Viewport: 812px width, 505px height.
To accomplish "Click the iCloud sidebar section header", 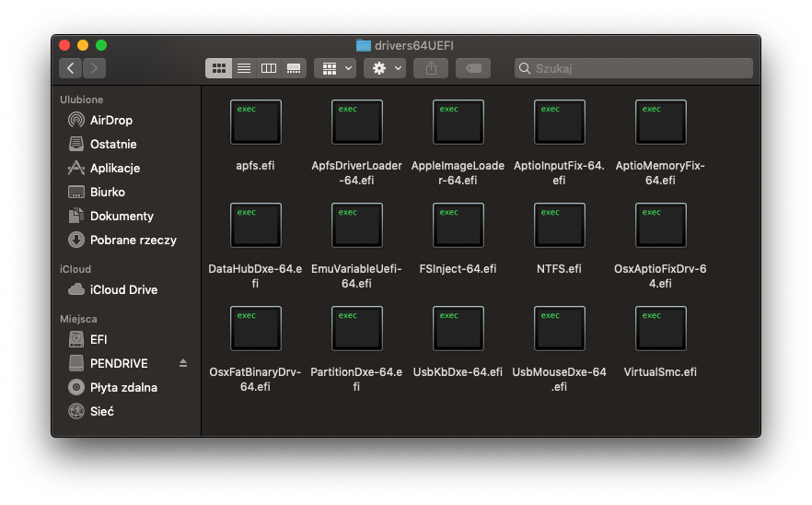I will (75, 269).
